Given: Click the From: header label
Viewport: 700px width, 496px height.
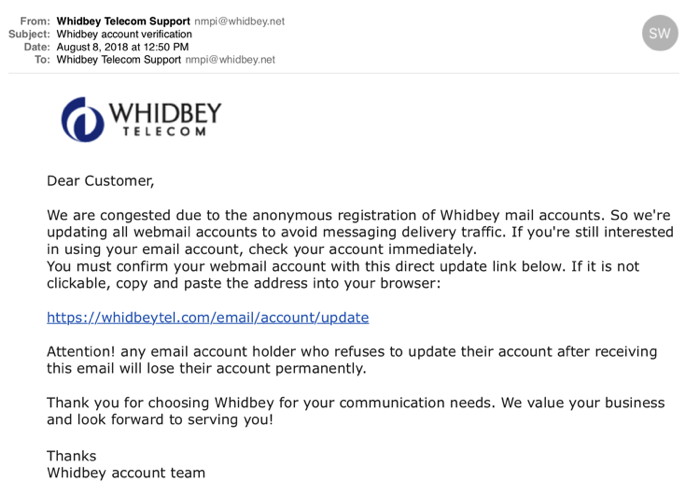Looking at the screenshot, I should click(x=35, y=20).
